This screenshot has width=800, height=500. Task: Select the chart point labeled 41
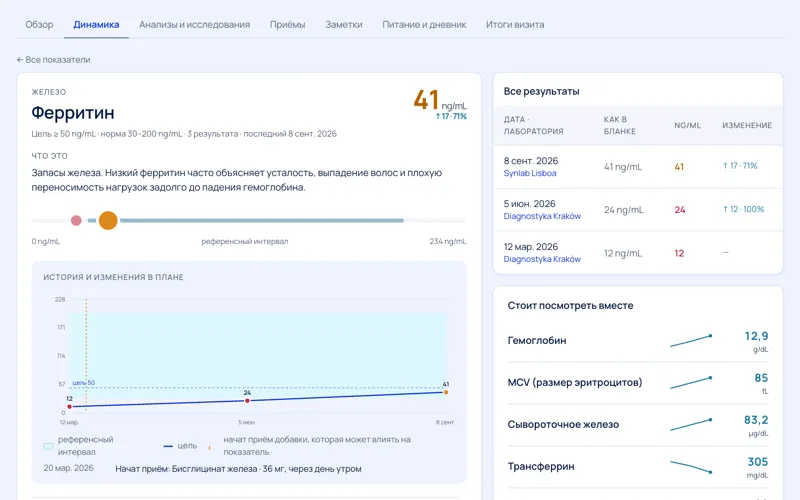click(446, 392)
